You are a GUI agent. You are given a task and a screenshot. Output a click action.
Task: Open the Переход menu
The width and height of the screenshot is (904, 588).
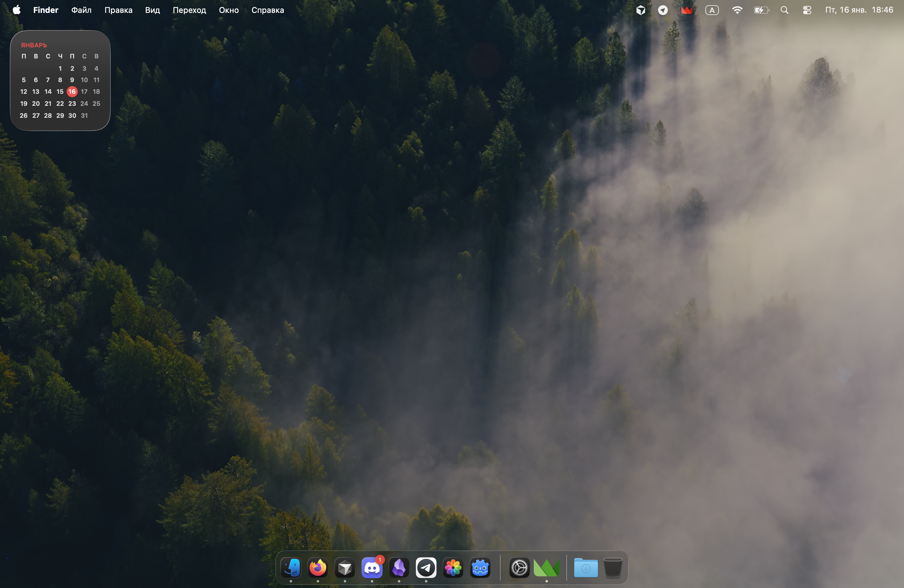[189, 10]
